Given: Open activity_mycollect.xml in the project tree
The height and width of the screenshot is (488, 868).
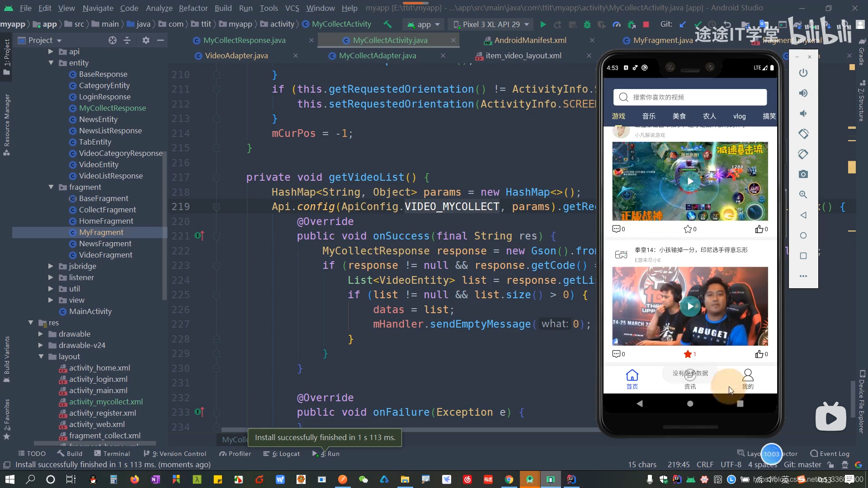Looking at the screenshot, I should pyautogui.click(x=105, y=402).
